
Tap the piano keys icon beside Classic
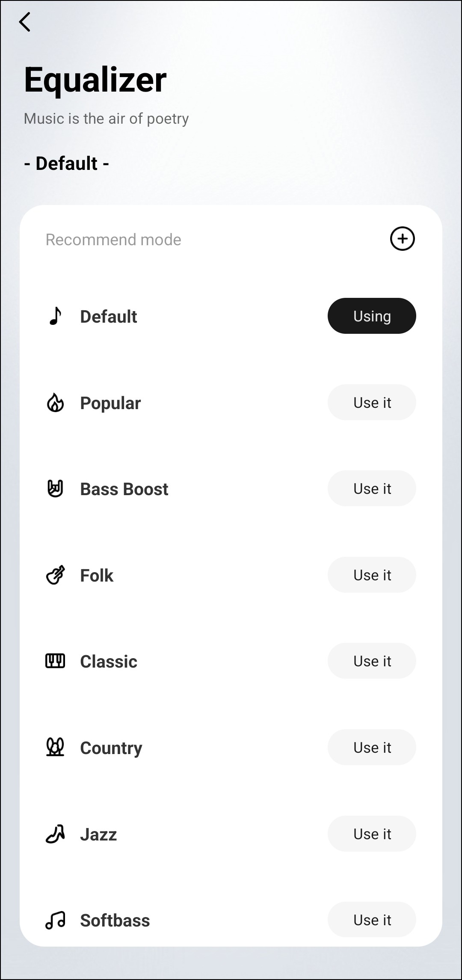tap(55, 661)
